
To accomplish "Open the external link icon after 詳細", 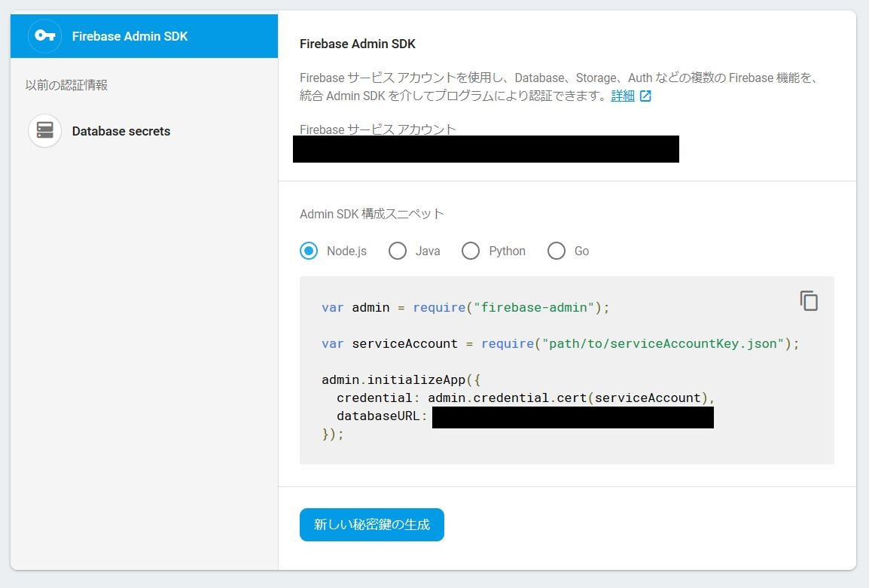I will pyautogui.click(x=645, y=96).
